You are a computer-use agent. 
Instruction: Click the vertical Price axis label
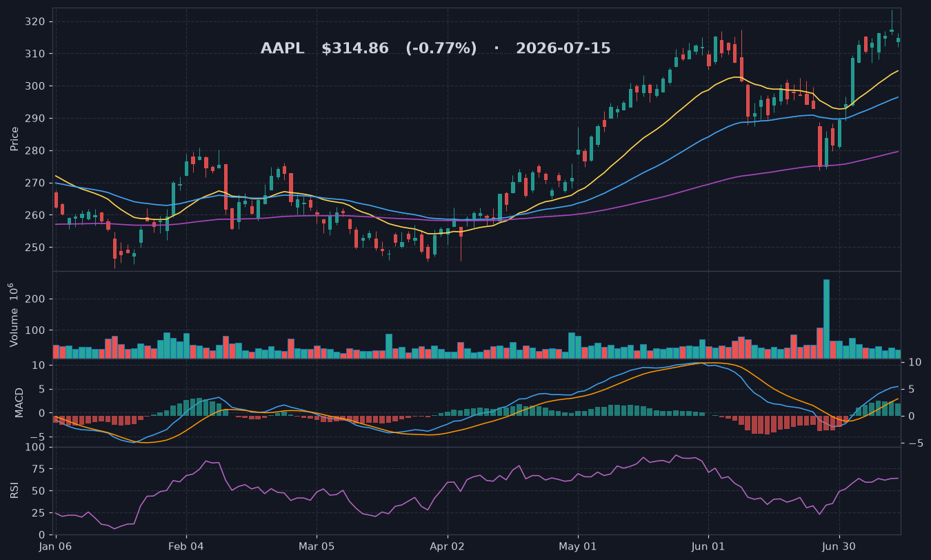[14, 139]
